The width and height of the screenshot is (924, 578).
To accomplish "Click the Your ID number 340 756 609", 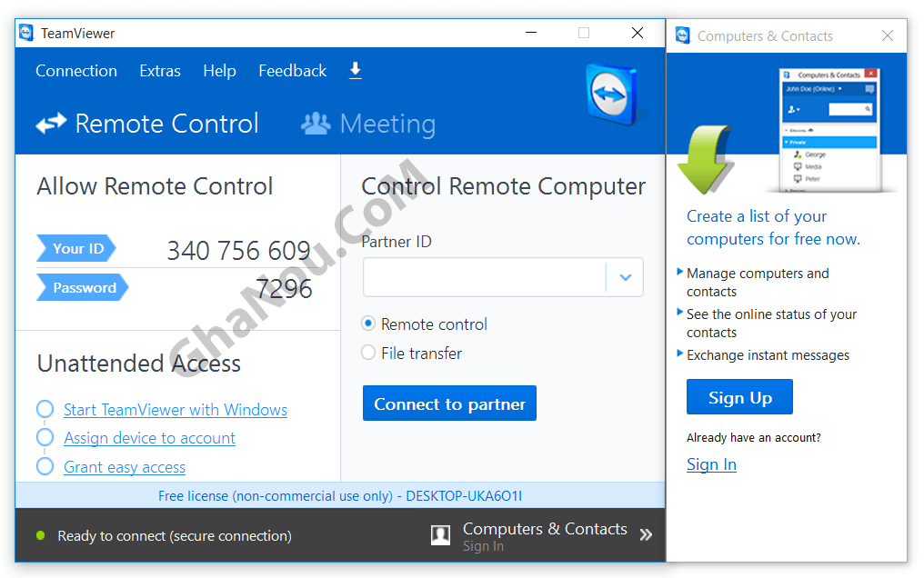I will point(238,251).
